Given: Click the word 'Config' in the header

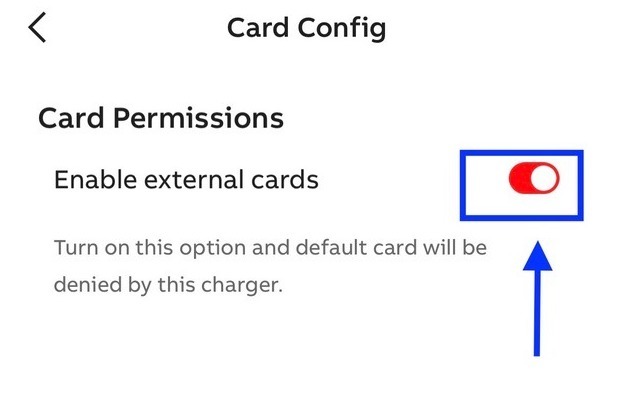Looking at the screenshot, I should tap(342, 28).
